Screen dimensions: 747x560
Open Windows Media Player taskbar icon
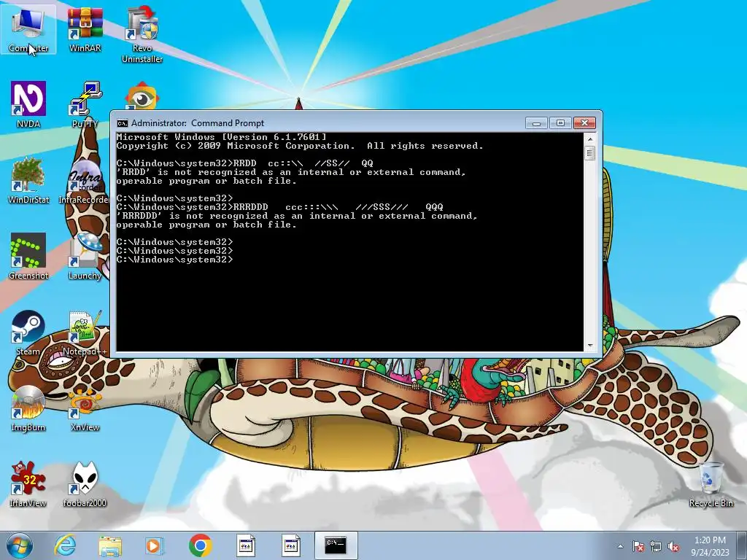point(155,545)
